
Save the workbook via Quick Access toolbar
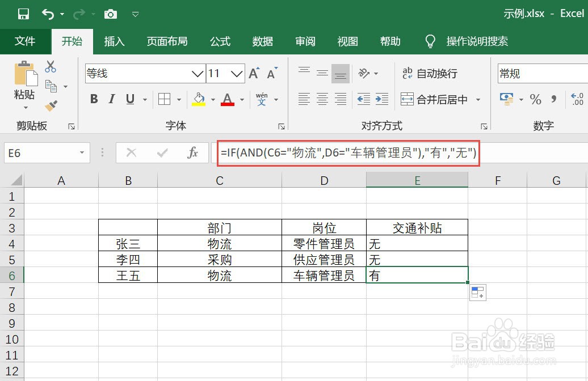coord(23,14)
